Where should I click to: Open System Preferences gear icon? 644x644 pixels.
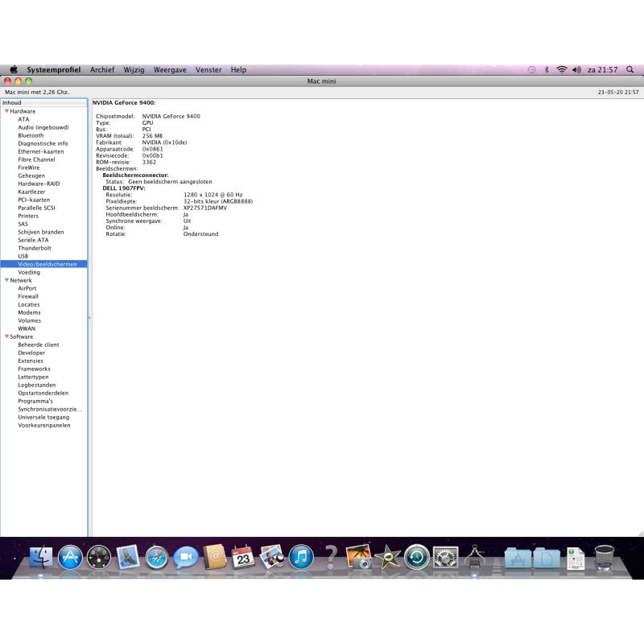446,557
